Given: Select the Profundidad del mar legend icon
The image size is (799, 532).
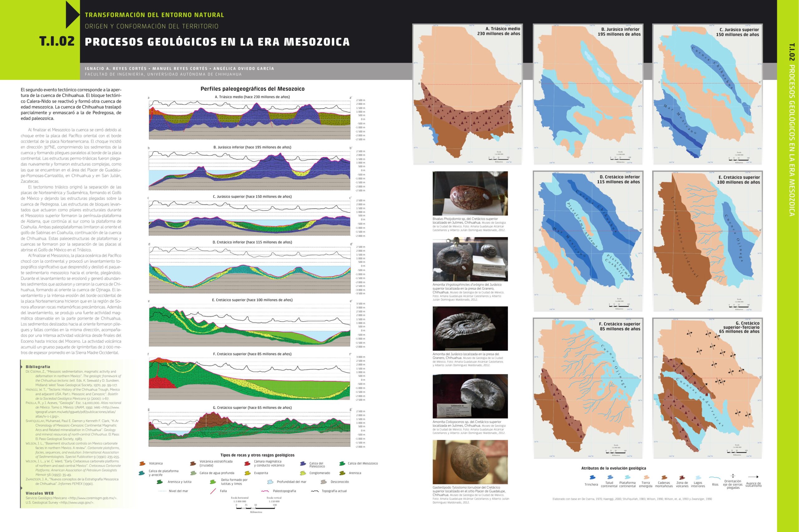Looking at the screenshot, I should (x=270, y=482).
